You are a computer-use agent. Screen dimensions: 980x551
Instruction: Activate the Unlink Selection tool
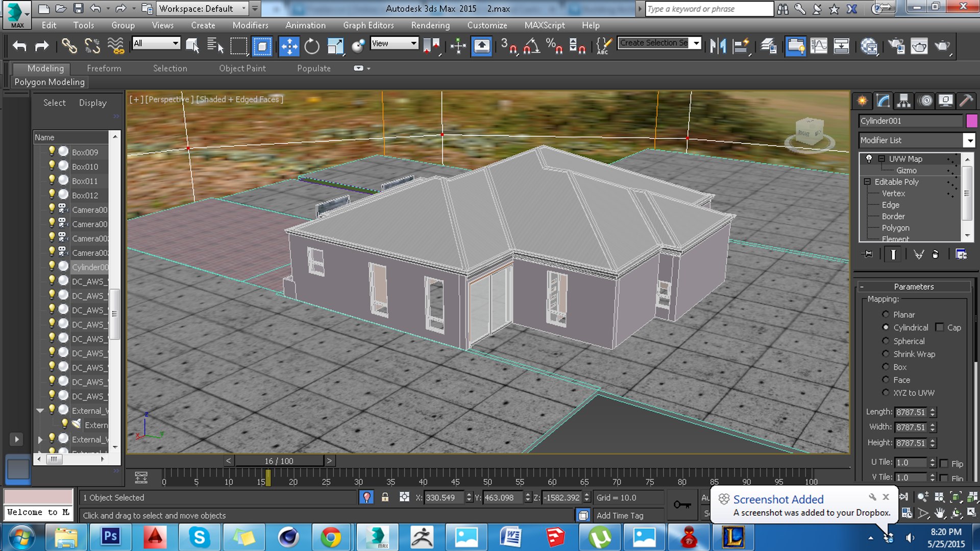pyautogui.click(x=92, y=46)
